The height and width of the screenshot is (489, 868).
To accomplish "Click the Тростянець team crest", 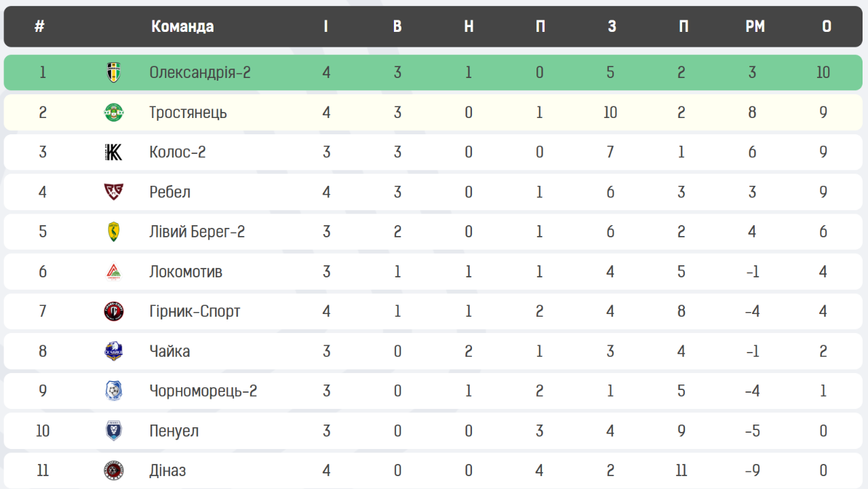I will click(113, 113).
